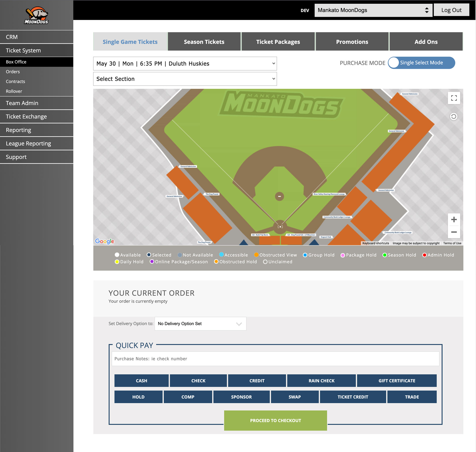Pay with CHECK button
The image size is (476, 452).
198,381
